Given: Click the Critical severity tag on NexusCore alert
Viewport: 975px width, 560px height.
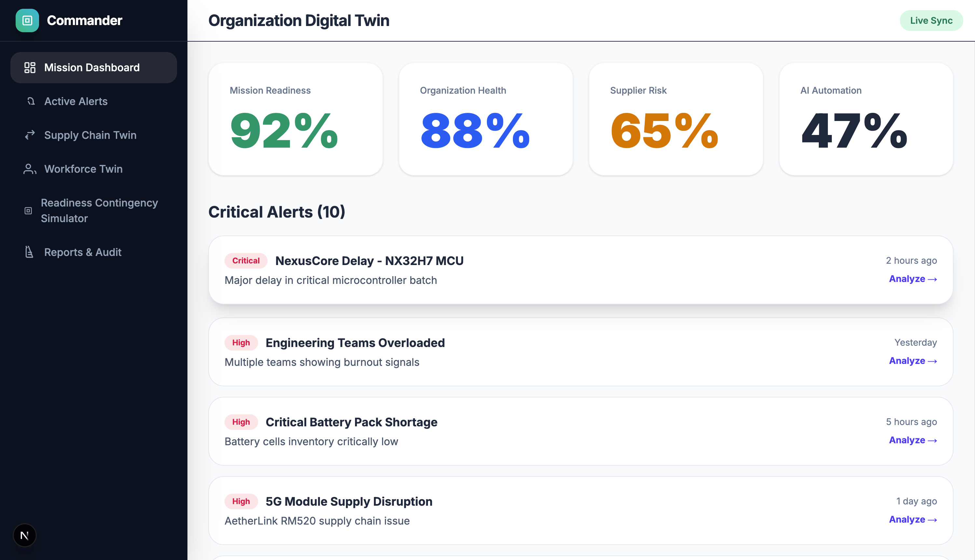Looking at the screenshot, I should (x=246, y=261).
